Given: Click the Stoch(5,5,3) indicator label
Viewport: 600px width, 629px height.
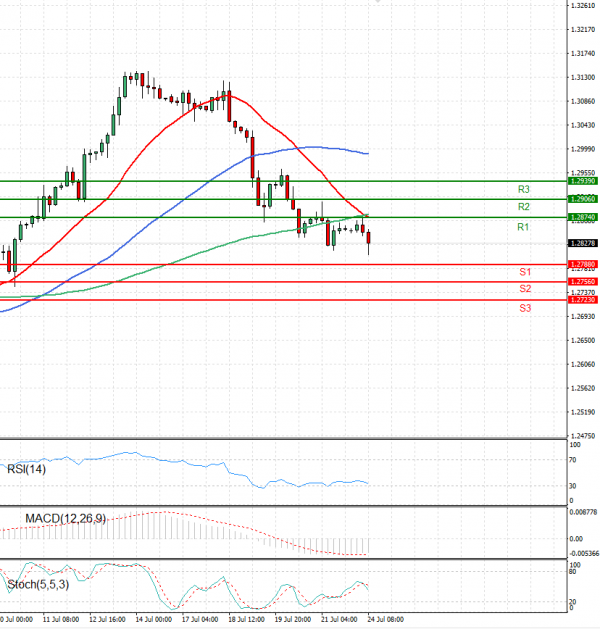Looking at the screenshot, I should [38, 584].
